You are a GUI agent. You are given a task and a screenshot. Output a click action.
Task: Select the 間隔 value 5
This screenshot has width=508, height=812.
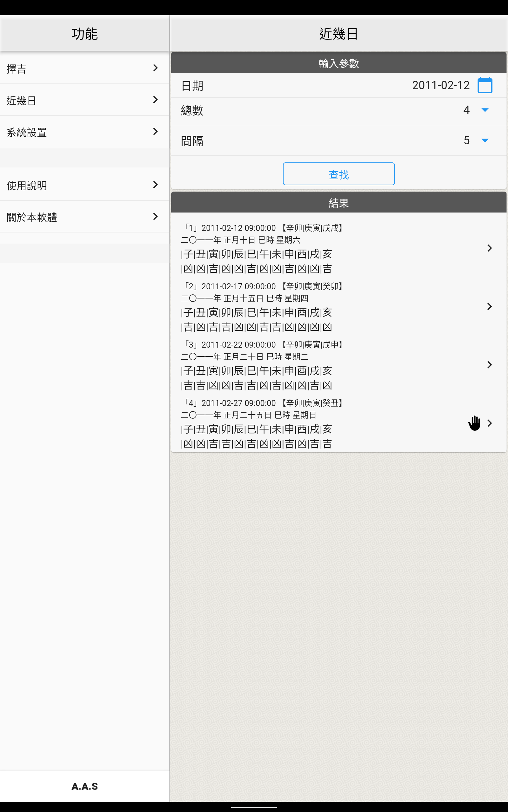coord(466,140)
